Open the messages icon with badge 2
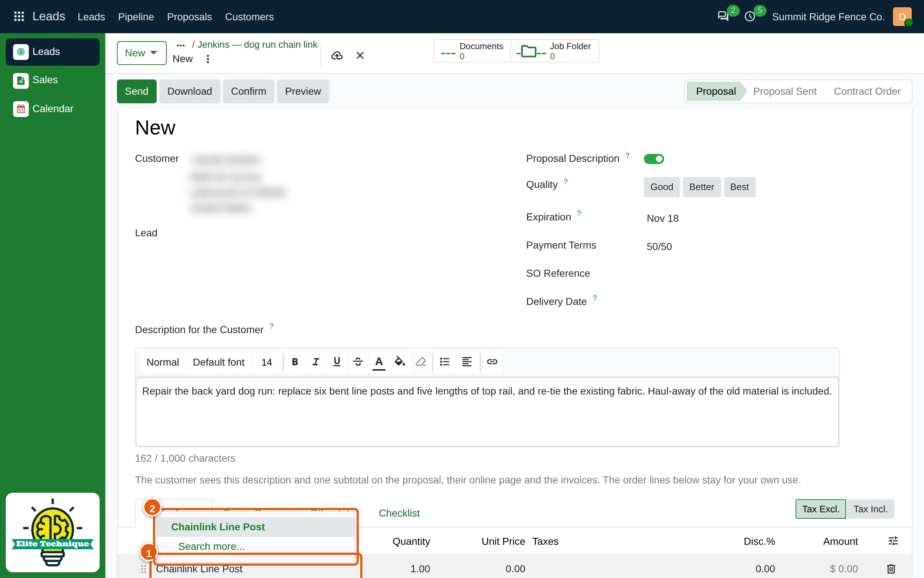The height and width of the screenshot is (578, 924). pos(723,17)
